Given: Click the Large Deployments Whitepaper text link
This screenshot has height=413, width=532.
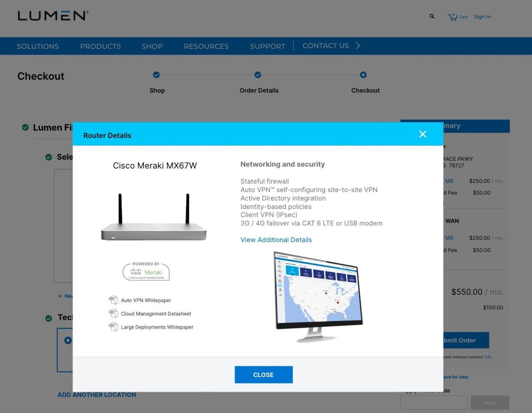Looking at the screenshot, I should tap(157, 327).
